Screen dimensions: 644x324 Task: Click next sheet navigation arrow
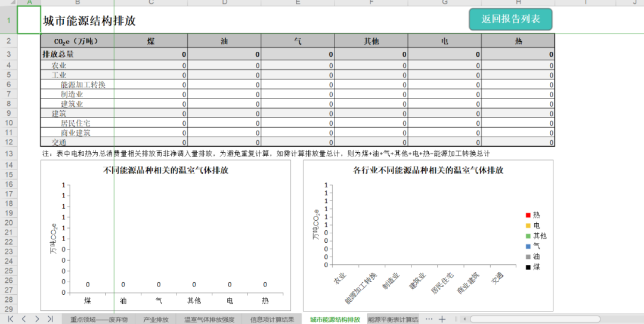(37, 319)
